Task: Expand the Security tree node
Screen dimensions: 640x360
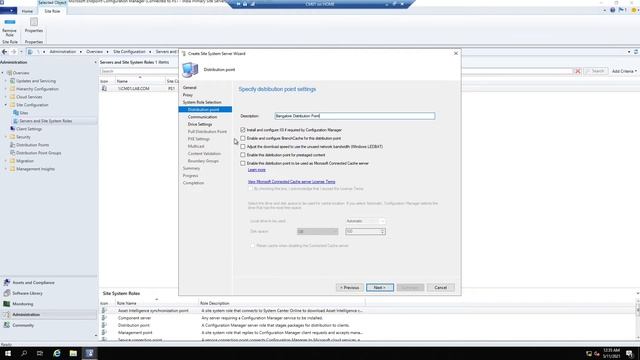Action: pos(6,137)
